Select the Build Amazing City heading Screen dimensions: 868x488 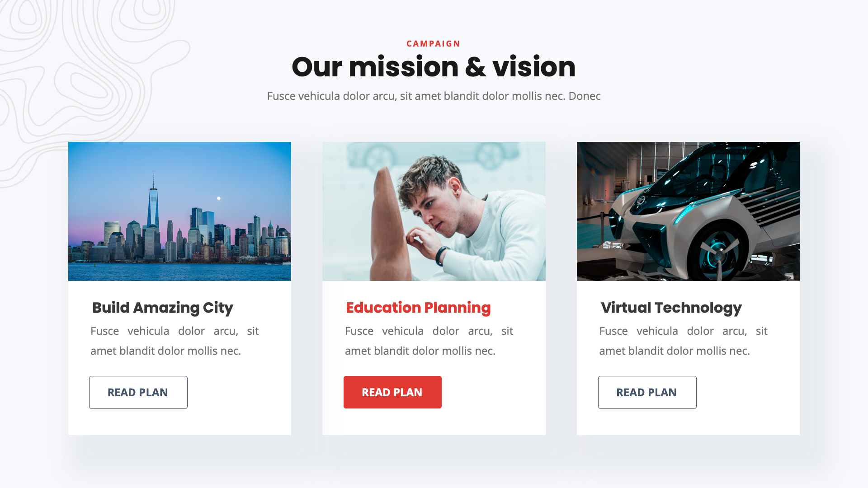tap(163, 308)
